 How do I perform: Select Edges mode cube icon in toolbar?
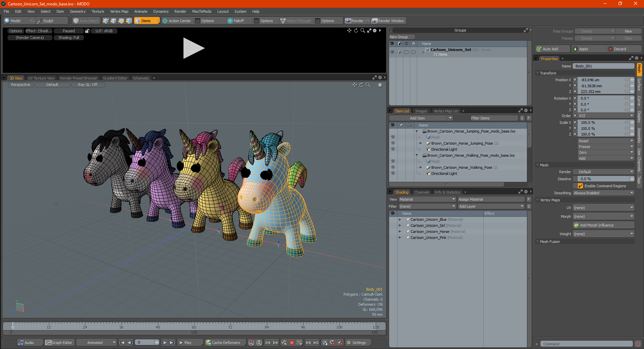pos(113,21)
